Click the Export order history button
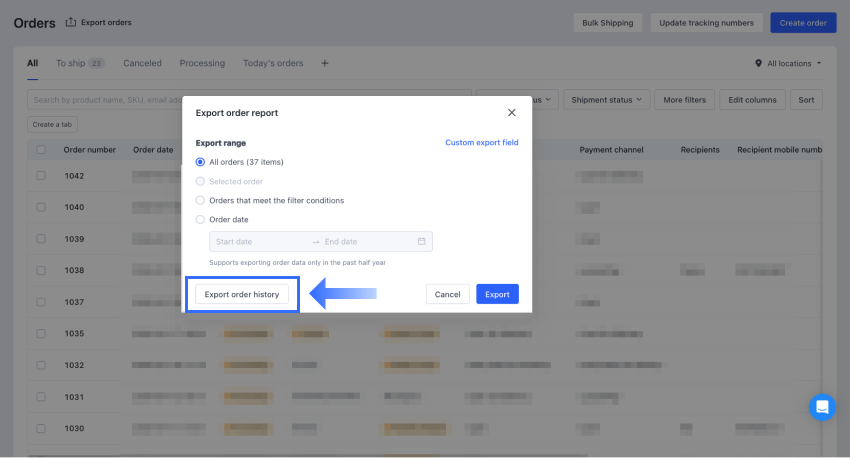Screen dimensions: 850x458 [242, 294]
